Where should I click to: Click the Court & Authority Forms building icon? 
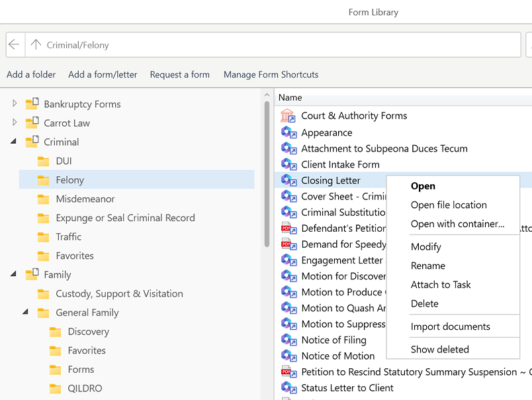pyautogui.click(x=288, y=116)
